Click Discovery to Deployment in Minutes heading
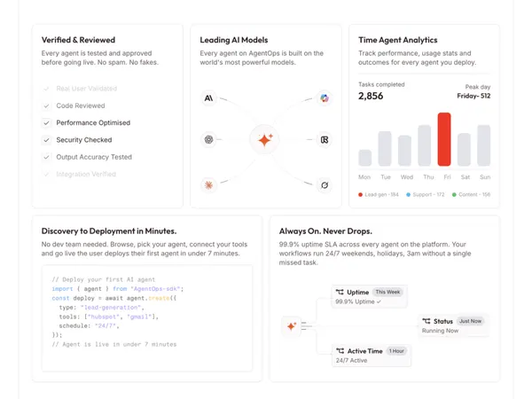Image resolution: width=532 pixels, height=399 pixels. (x=109, y=231)
